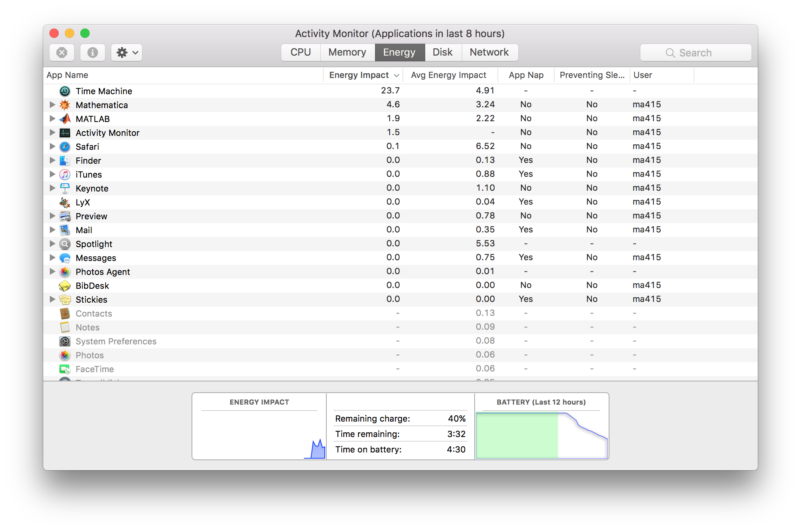801x532 pixels.
Task: Select the Mail app icon
Action: point(65,230)
